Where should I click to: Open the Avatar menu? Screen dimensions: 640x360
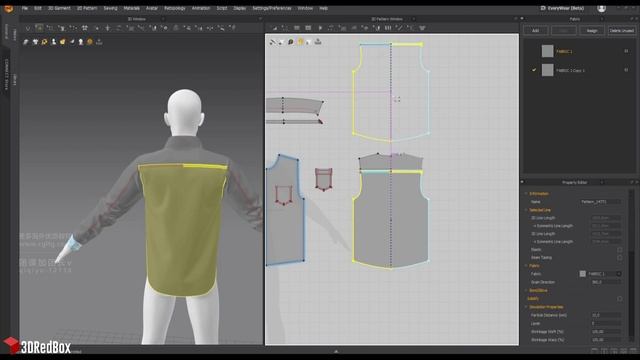coord(152,8)
